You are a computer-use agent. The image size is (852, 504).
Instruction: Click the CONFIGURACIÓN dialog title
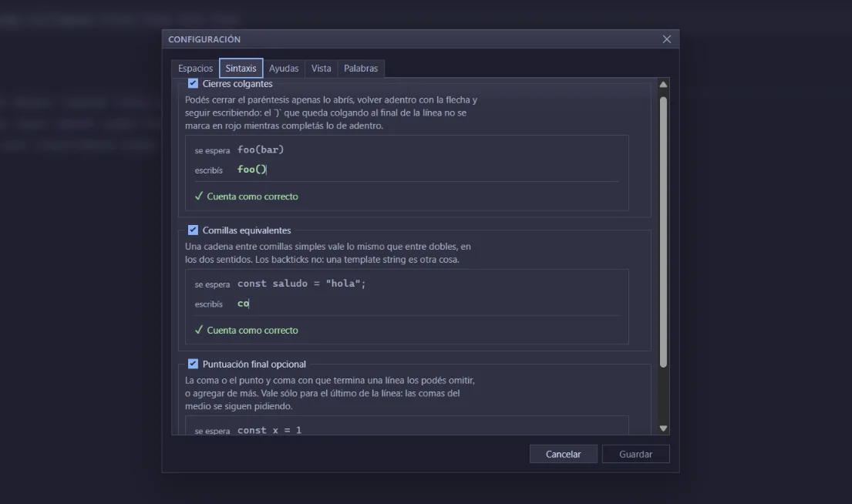(204, 39)
